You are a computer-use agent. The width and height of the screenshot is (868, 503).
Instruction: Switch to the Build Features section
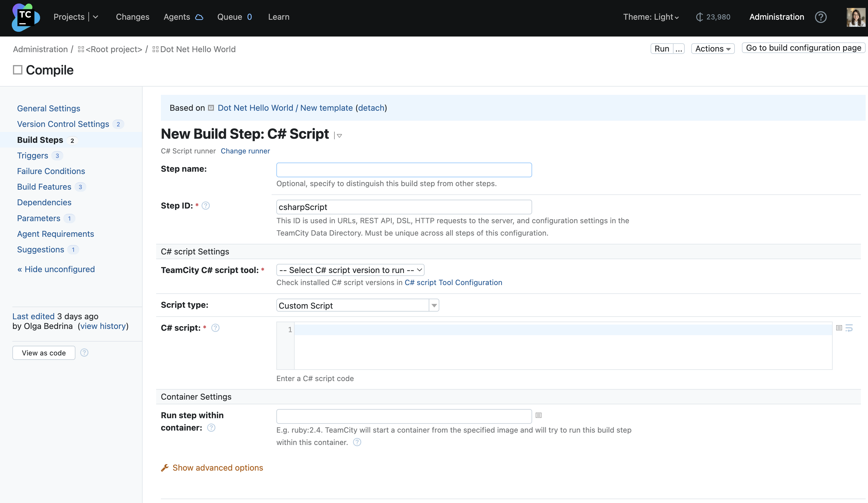click(44, 187)
